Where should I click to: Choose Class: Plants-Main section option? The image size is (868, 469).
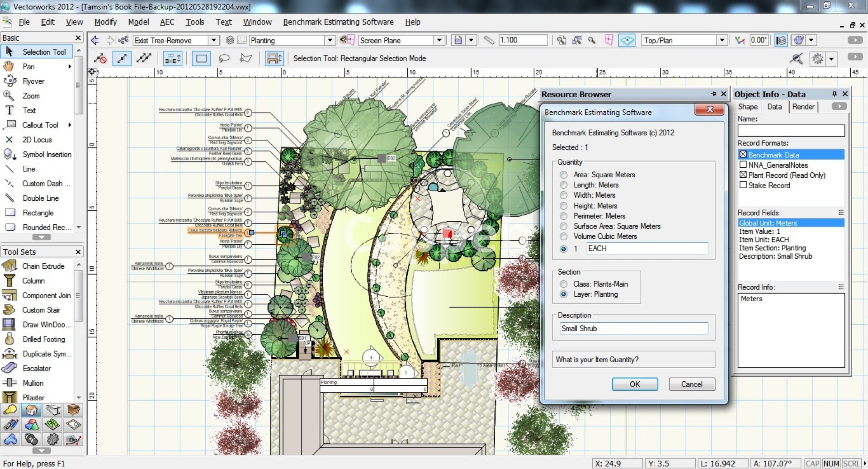click(x=563, y=284)
